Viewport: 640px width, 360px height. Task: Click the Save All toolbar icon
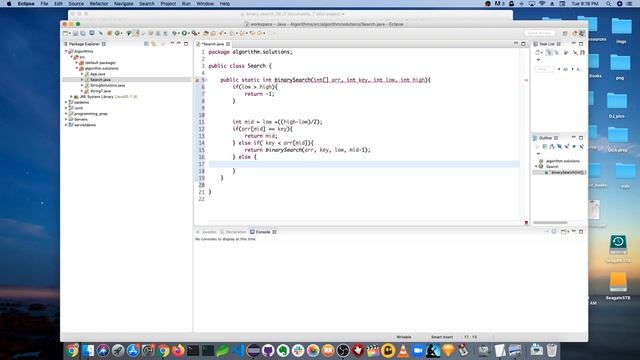coord(83,33)
